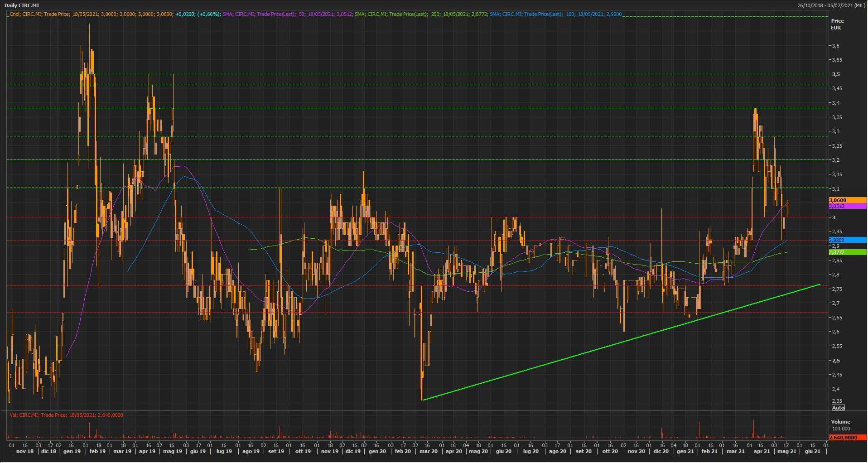
Task: Click the gen 19 label on time axis
Action: pyautogui.click(x=72, y=451)
